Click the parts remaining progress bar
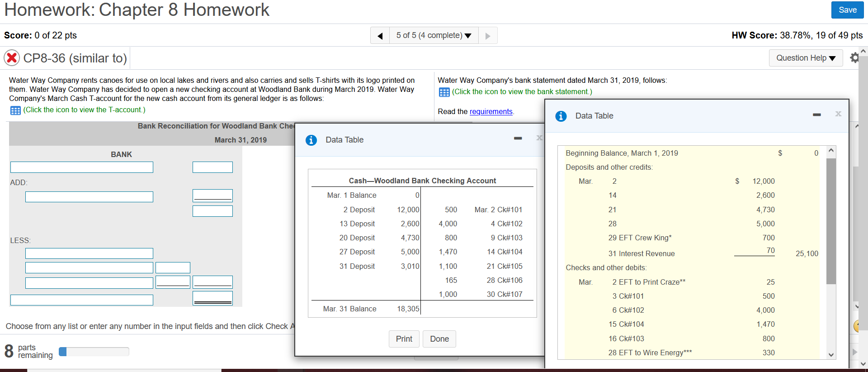 click(94, 352)
